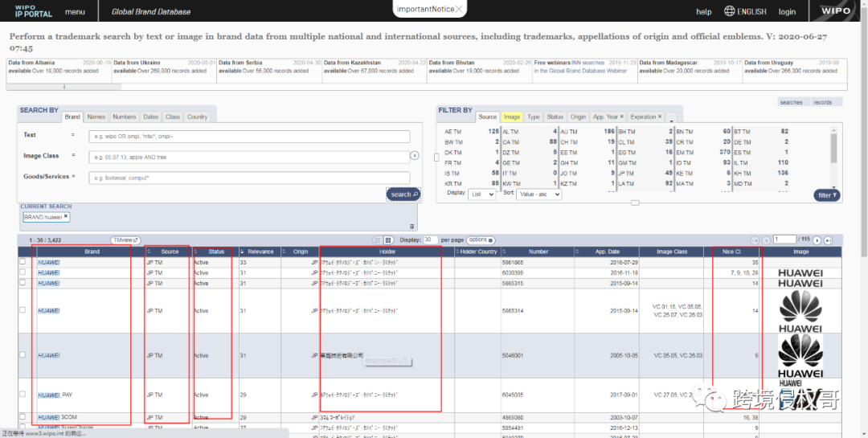Focus the Goods/Services input field
Screen dimensions: 868x438
coord(249,178)
